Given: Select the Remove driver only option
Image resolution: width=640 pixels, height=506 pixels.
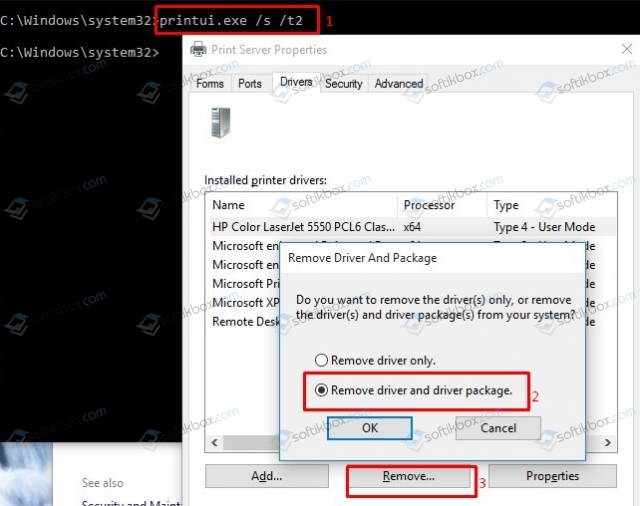Looking at the screenshot, I should 321,360.
